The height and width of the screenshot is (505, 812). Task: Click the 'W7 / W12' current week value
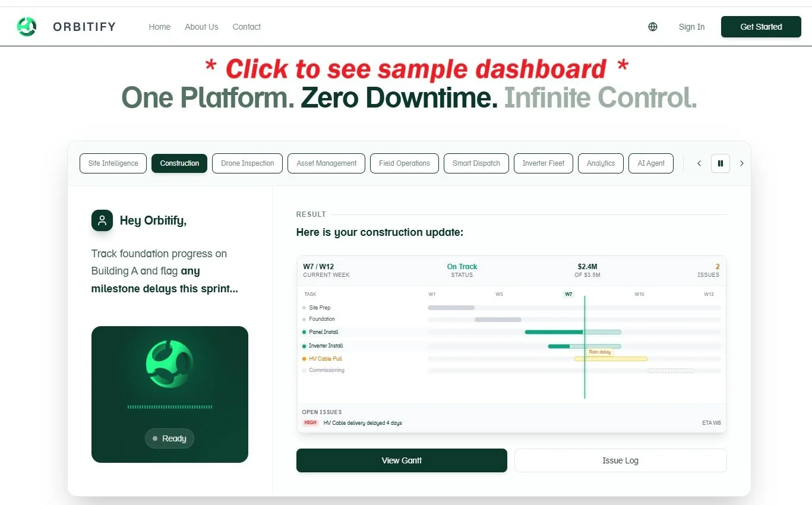[318, 267]
